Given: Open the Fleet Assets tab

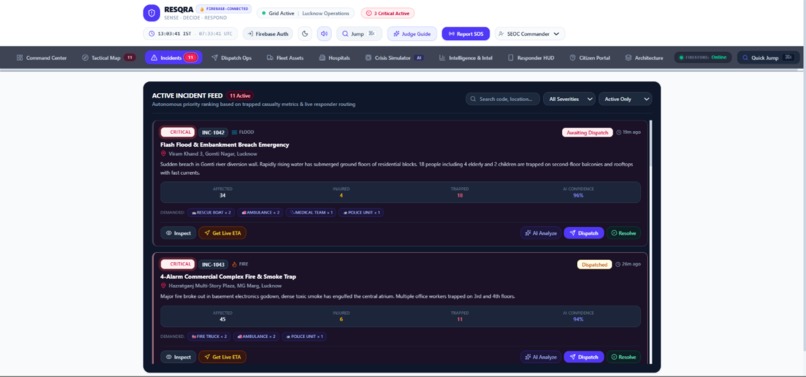Looking at the screenshot, I should (x=285, y=58).
